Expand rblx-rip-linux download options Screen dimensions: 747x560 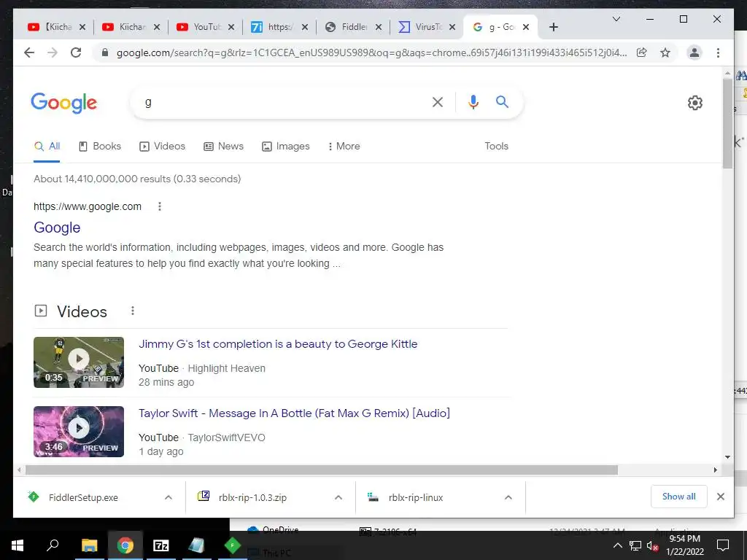[x=508, y=497]
